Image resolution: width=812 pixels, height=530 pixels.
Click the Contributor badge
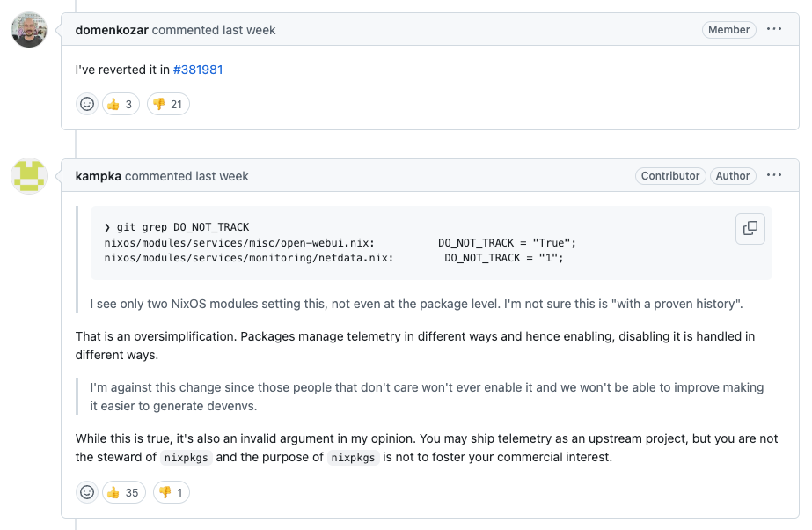tap(670, 176)
